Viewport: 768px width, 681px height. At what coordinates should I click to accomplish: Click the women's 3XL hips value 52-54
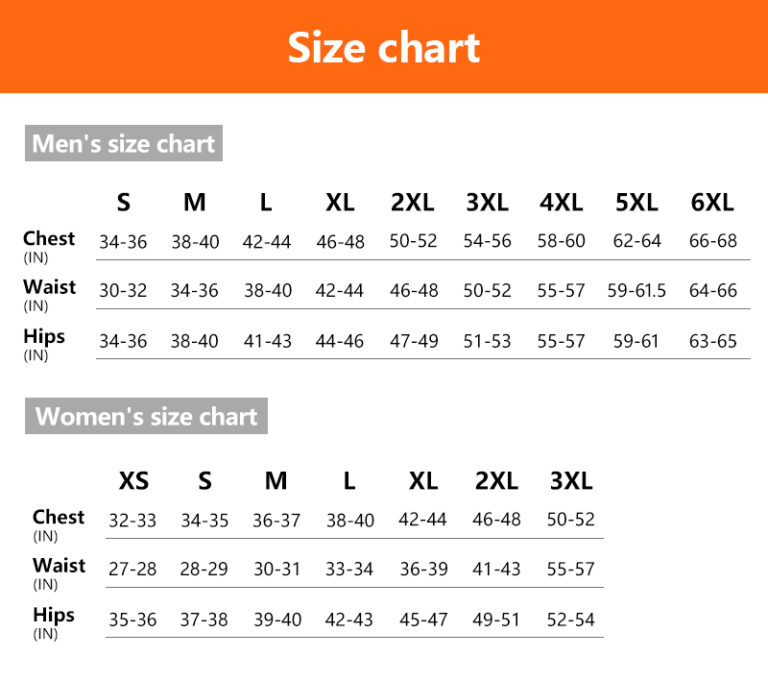coord(570,620)
